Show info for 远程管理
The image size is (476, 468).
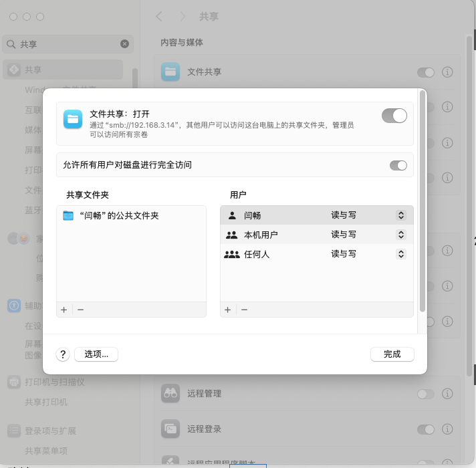pyautogui.click(x=448, y=394)
